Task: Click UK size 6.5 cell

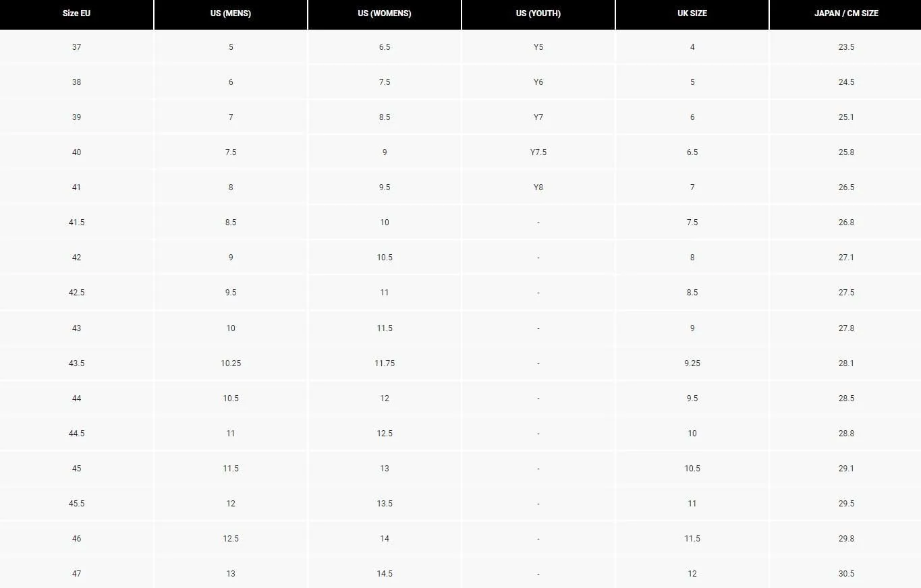Action: 692,152
